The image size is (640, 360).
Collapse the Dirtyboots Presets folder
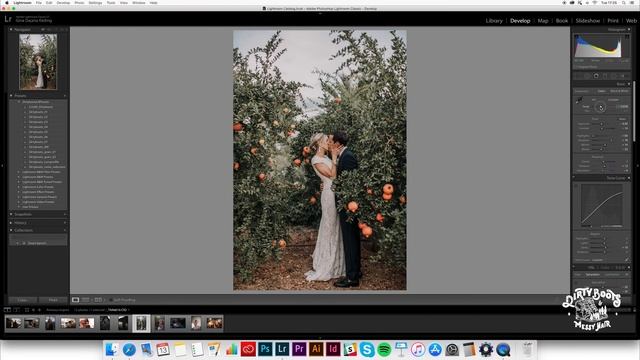pyautogui.click(x=19, y=102)
